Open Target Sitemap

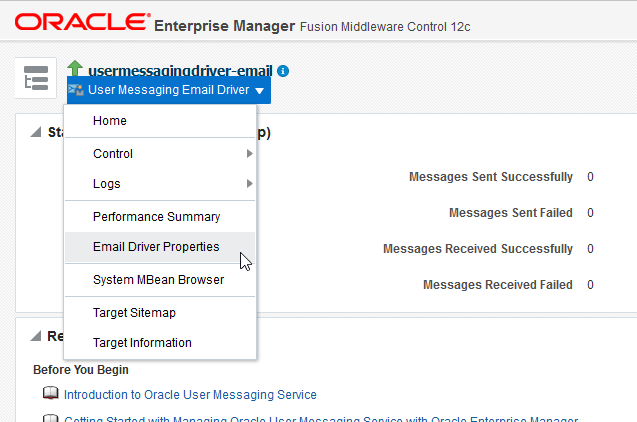160,313
